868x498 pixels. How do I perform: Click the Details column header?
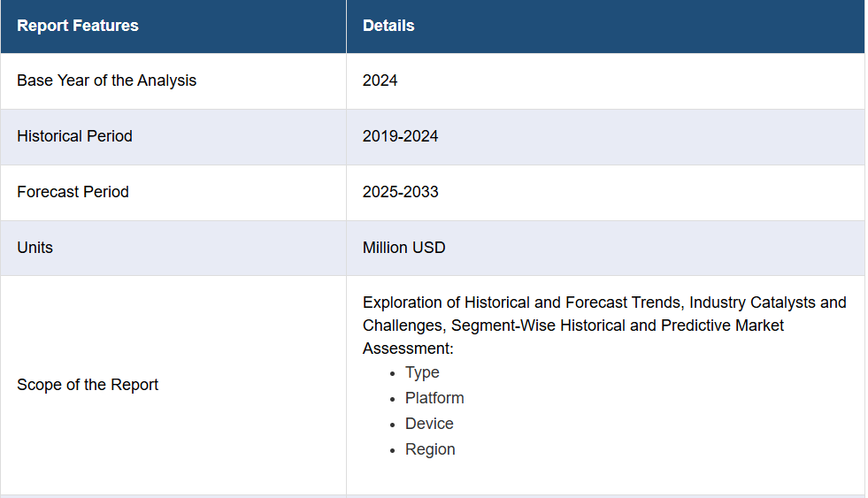388,26
